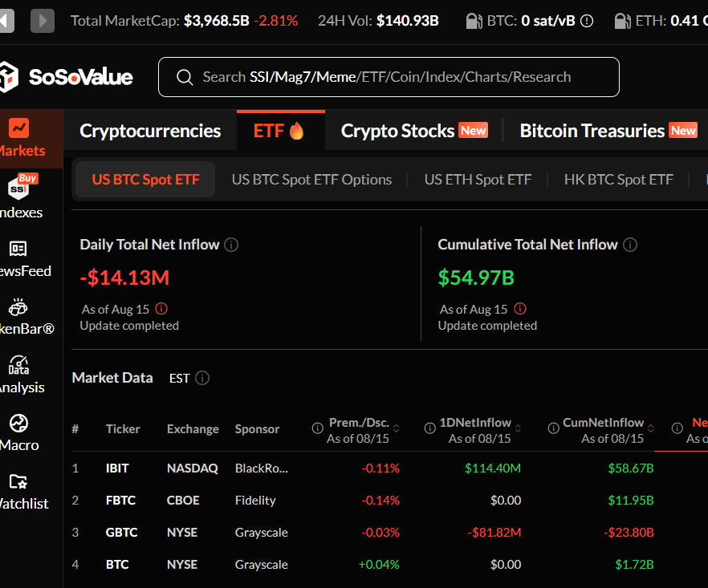Screen dimensions: 708x588
Task: Click the Fidelity sponsor cell
Action: tap(255, 501)
